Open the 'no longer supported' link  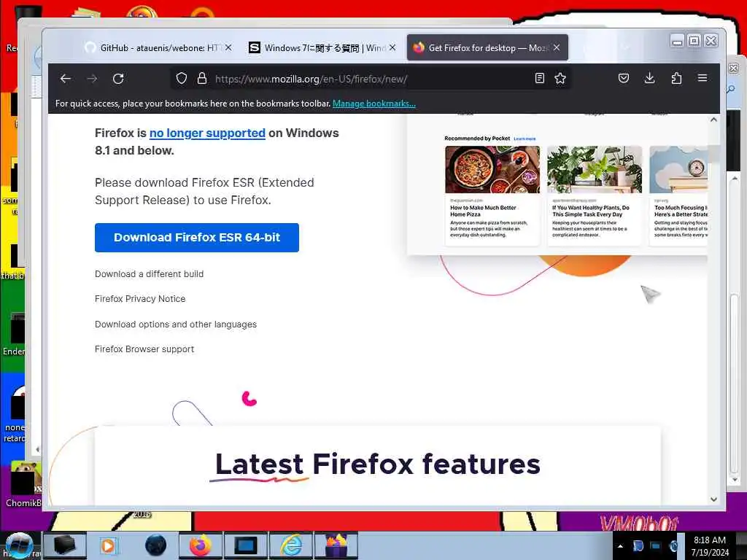(x=207, y=133)
